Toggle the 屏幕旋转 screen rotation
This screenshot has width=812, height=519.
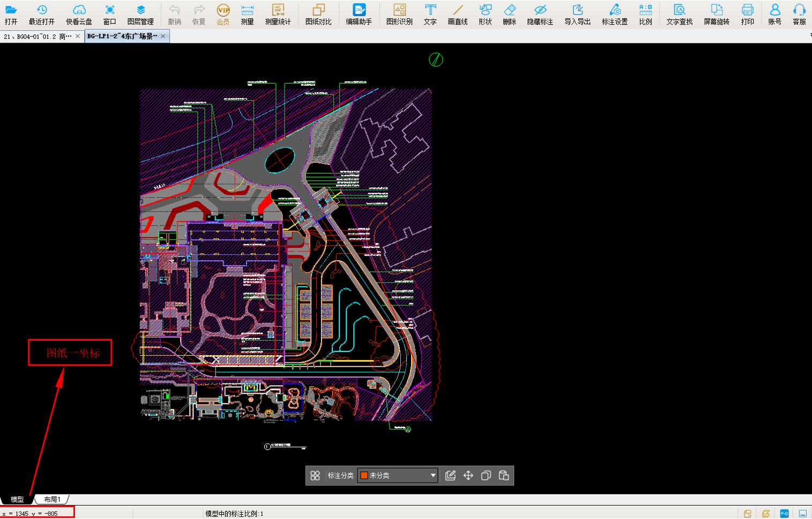pos(717,14)
